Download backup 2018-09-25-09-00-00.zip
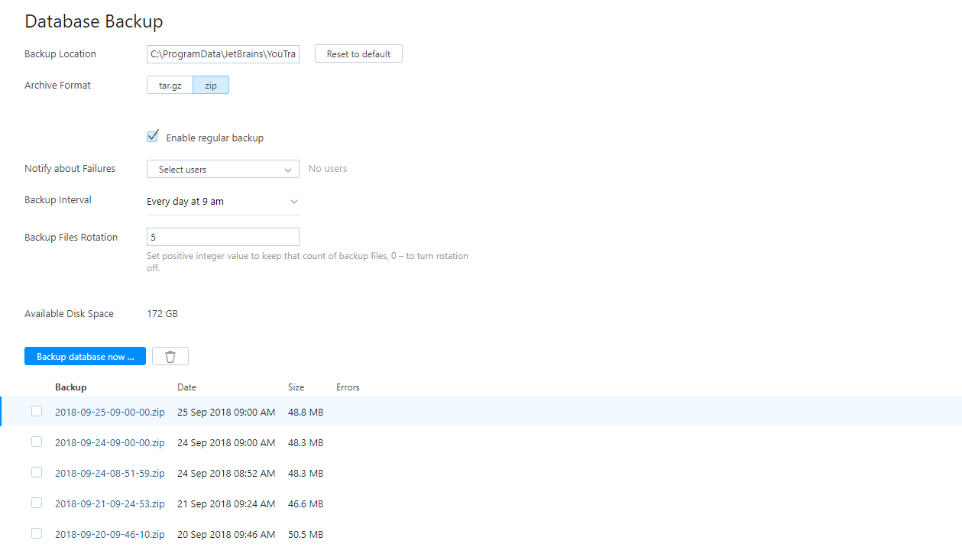The width and height of the screenshot is (962, 560). [109, 411]
